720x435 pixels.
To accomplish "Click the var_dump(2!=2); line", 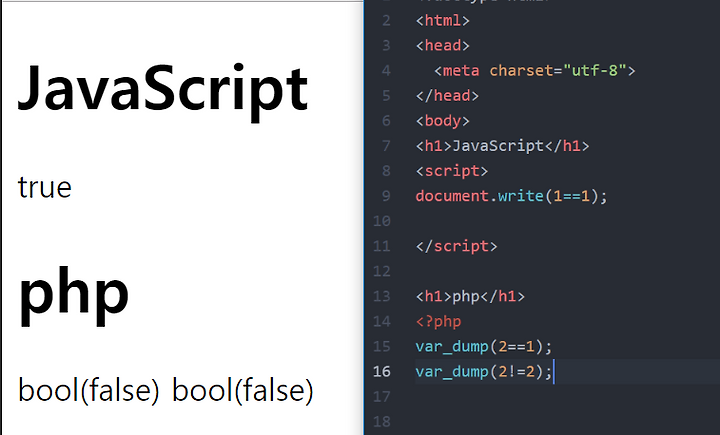I will tap(484, 372).
